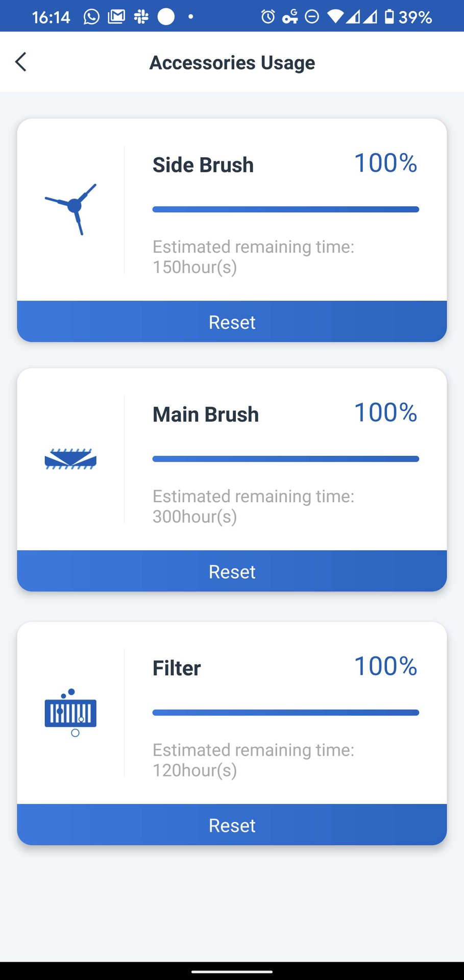Tap the Slack notification icon

click(141, 17)
